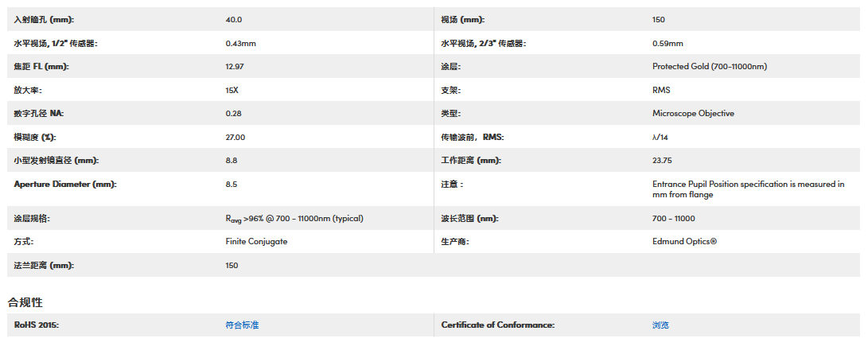868x358 pixels.
Task: Select the Ravg >96% coating specification
Action: (294, 218)
